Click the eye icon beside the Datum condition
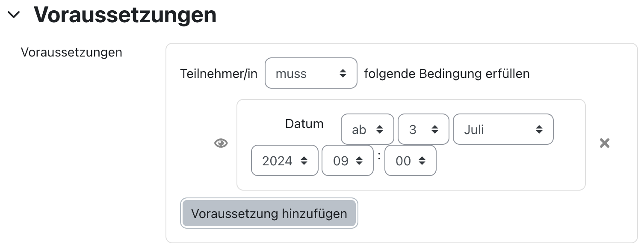Viewport: 644px width, 251px height. click(221, 143)
